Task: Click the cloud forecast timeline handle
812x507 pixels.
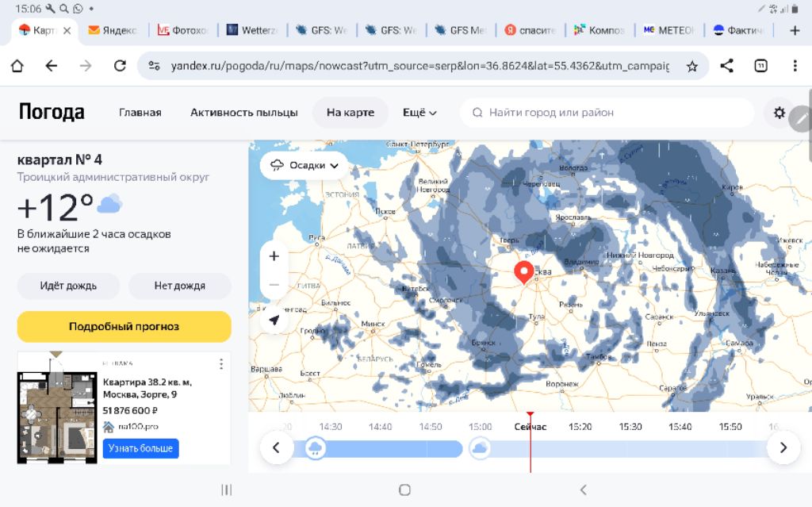Action: (480, 448)
